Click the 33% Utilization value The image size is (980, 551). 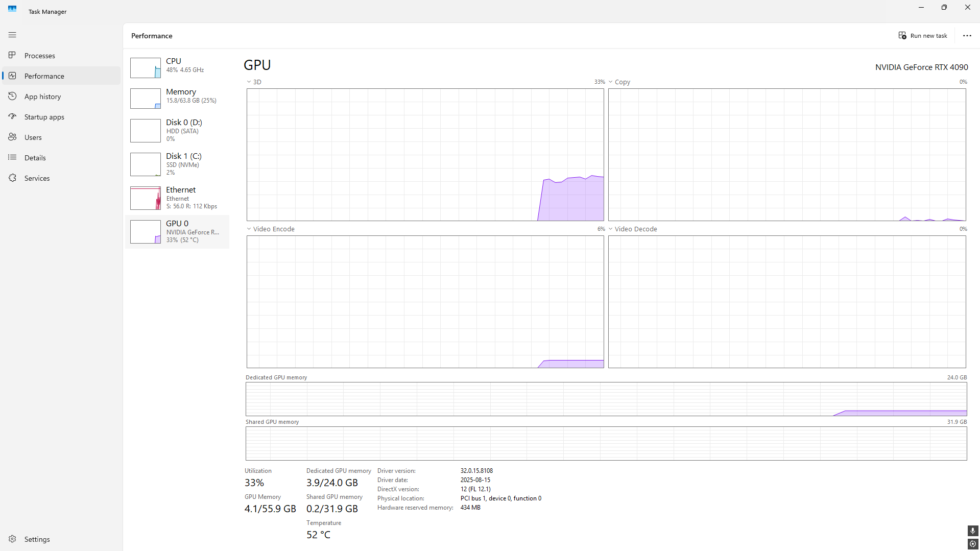point(254,483)
